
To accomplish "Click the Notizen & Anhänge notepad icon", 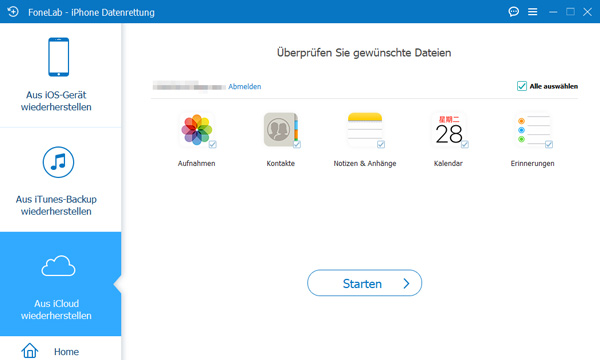I will pyautogui.click(x=365, y=130).
